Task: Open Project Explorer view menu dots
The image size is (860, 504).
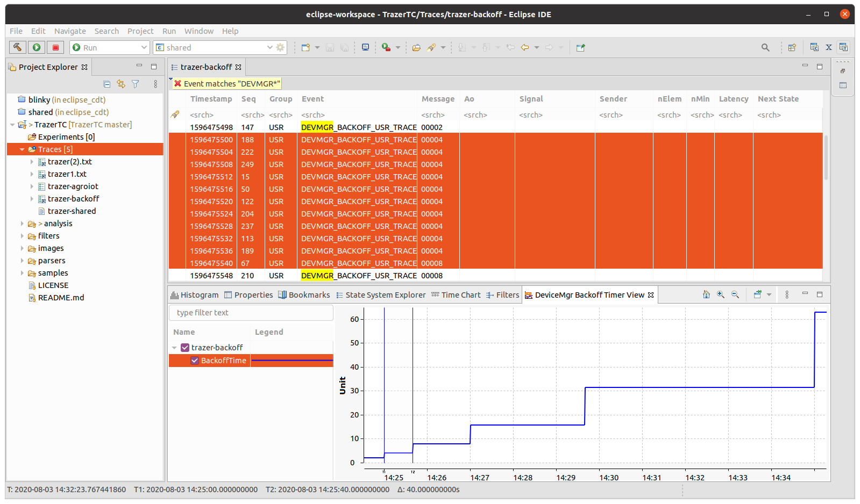Action: [x=155, y=84]
